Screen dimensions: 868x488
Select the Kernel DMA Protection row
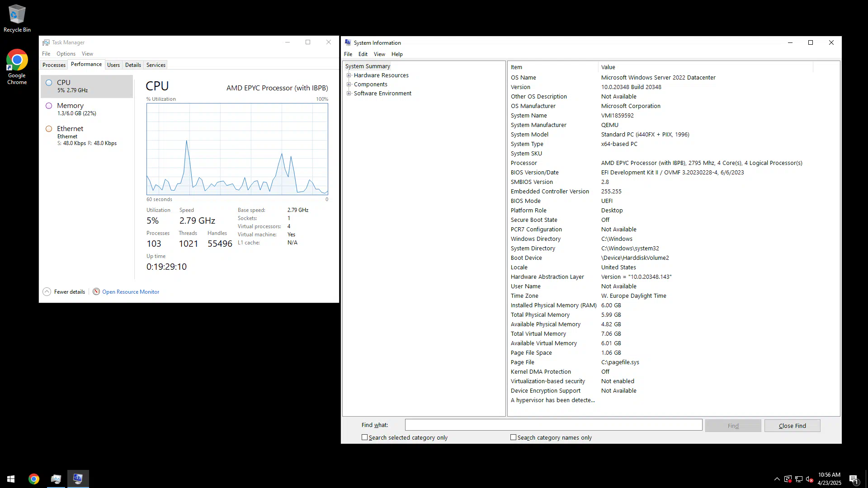coord(660,372)
